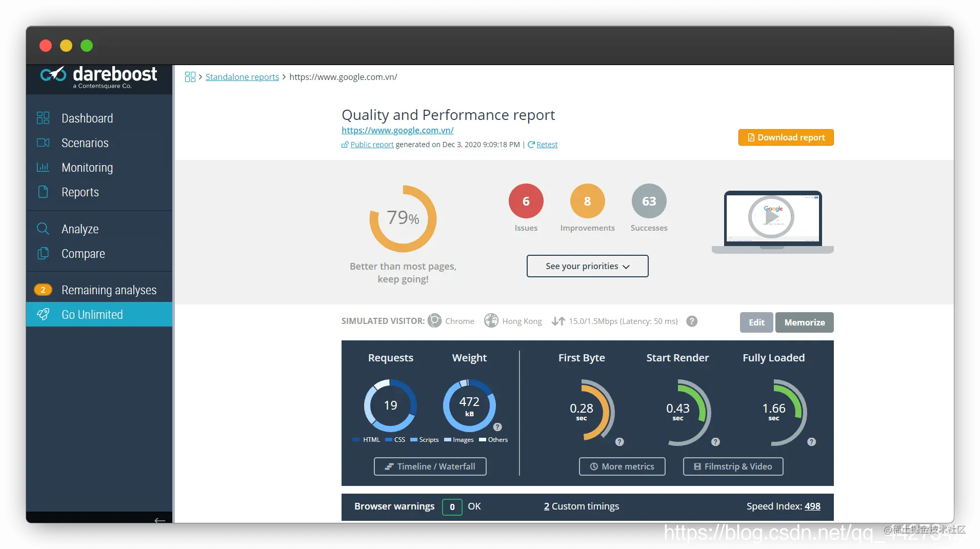Viewport: 980px width, 549px height.
Task: Click the breadcrumb home grid icon
Action: [190, 77]
